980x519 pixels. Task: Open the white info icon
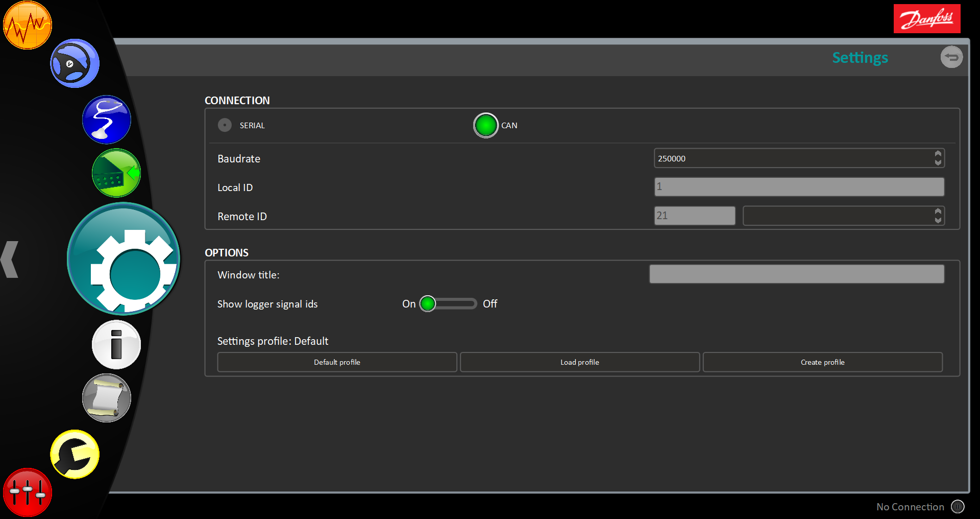116,345
